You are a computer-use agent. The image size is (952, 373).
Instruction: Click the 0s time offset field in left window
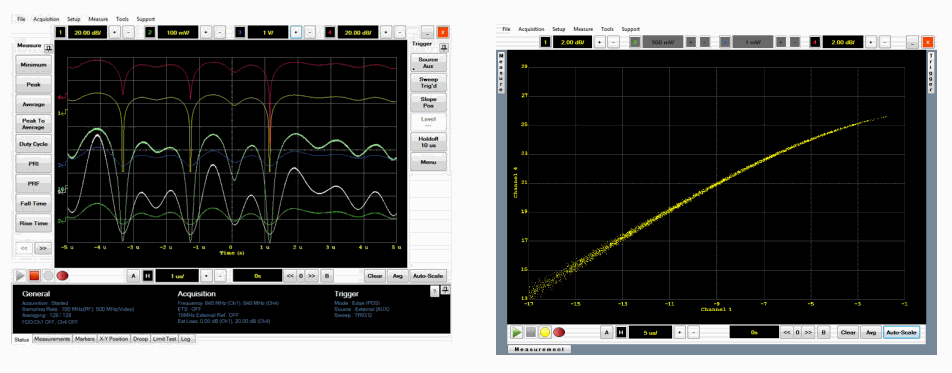pos(257,275)
